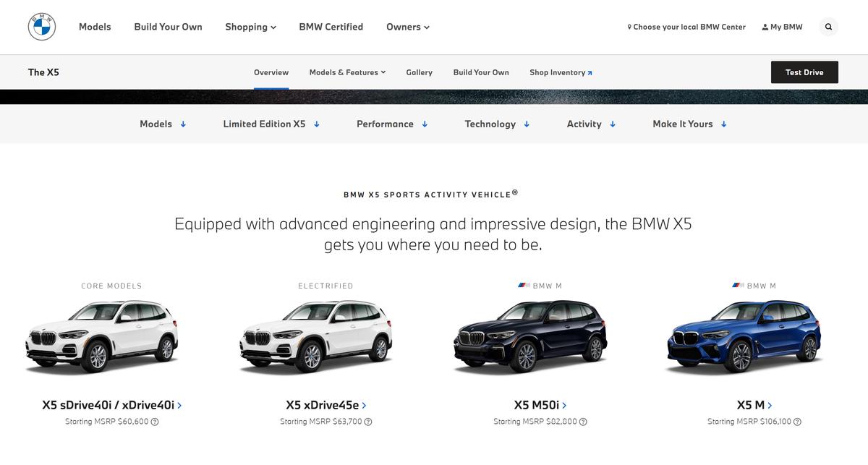Click the white X5 sDrive40i car image

click(x=102, y=338)
